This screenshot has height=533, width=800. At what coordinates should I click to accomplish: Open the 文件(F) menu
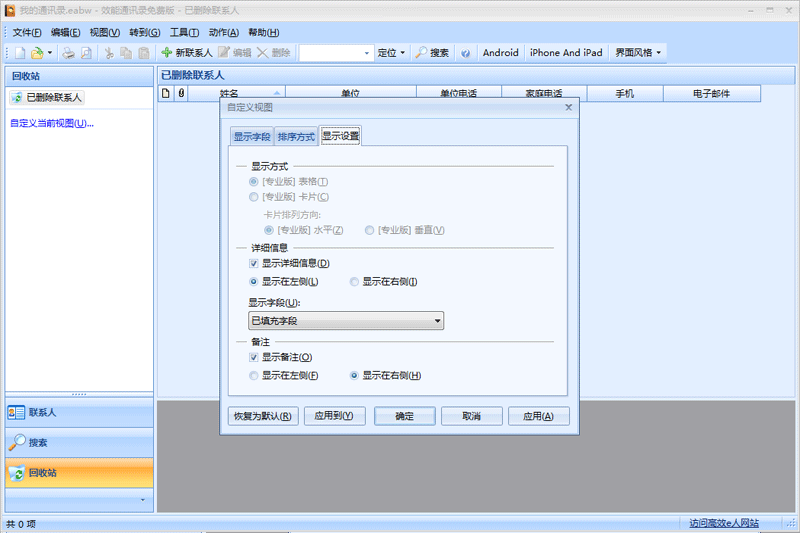27,33
